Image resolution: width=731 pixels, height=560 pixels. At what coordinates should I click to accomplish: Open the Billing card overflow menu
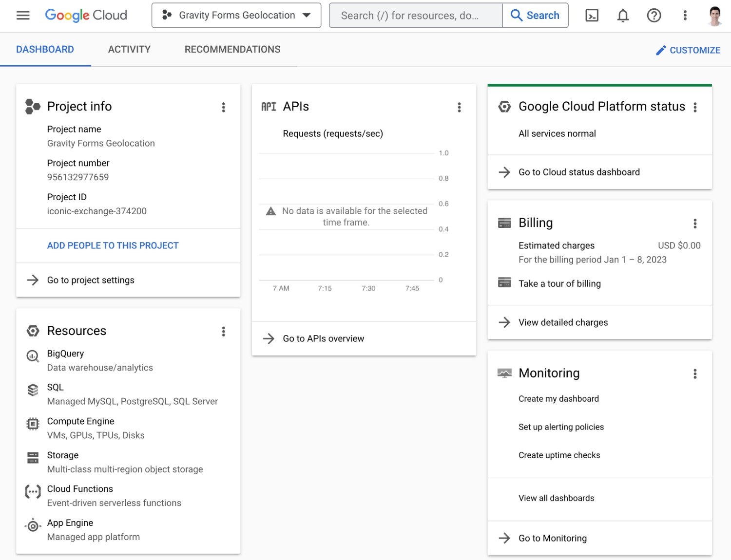point(695,224)
